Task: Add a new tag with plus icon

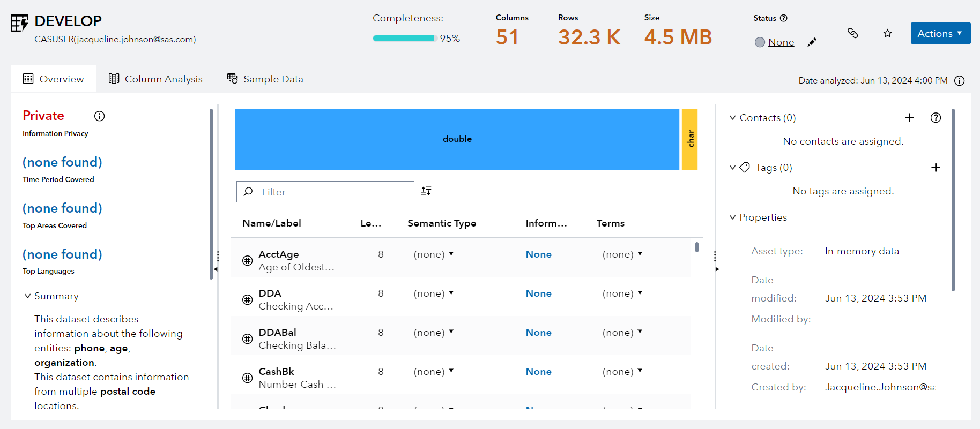Action: click(x=936, y=168)
